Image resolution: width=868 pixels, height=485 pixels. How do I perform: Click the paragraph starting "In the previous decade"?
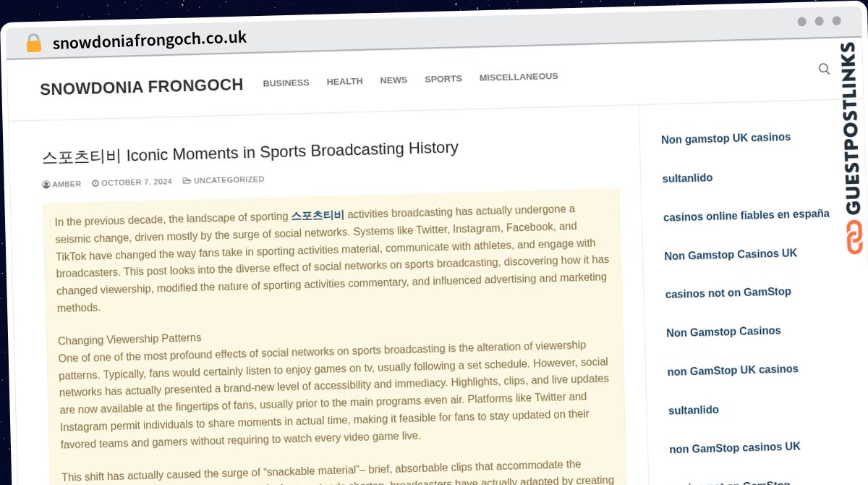click(x=332, y=258)
